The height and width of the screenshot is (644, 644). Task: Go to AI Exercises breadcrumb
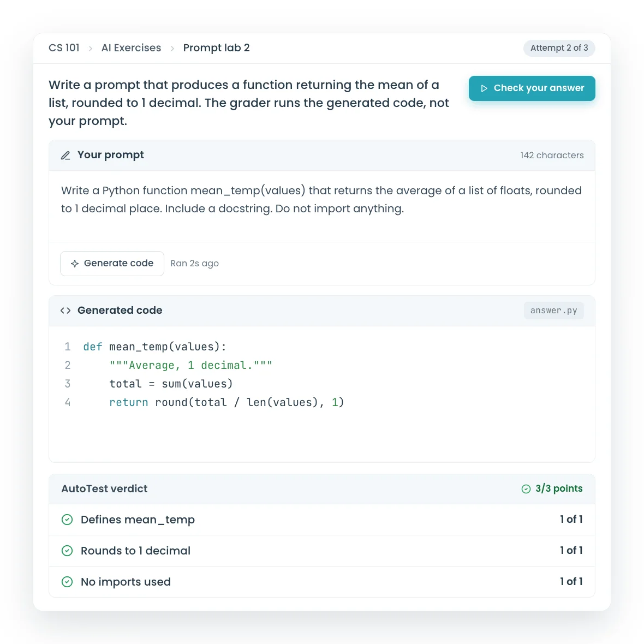click(131, 48)
